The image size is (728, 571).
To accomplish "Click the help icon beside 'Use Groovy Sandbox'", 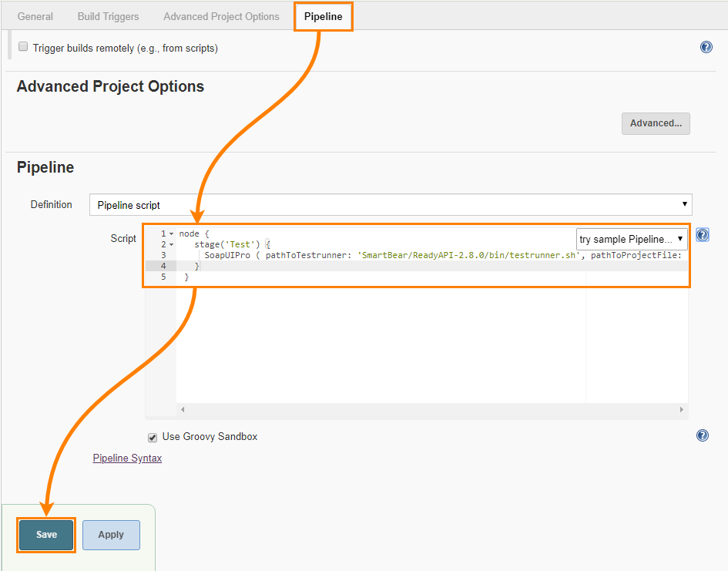I will tap(702, 435).
